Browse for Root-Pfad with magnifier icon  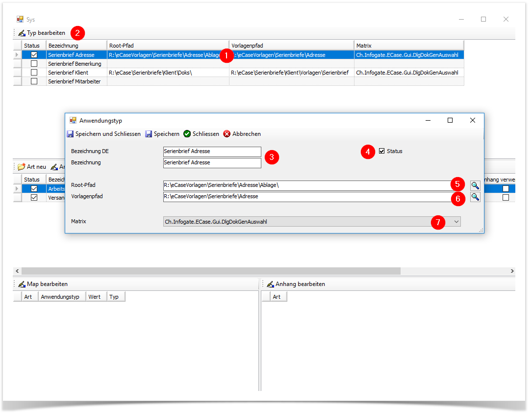(475, 185)
